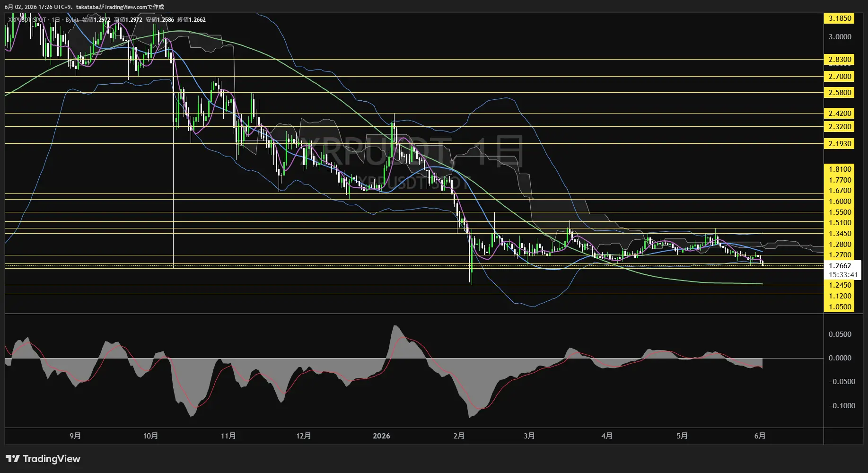Image resolution: width=868 pixels, height=473 pixels.
Task: Click the 3.0000 price axis value
Action: coord(840,37)
